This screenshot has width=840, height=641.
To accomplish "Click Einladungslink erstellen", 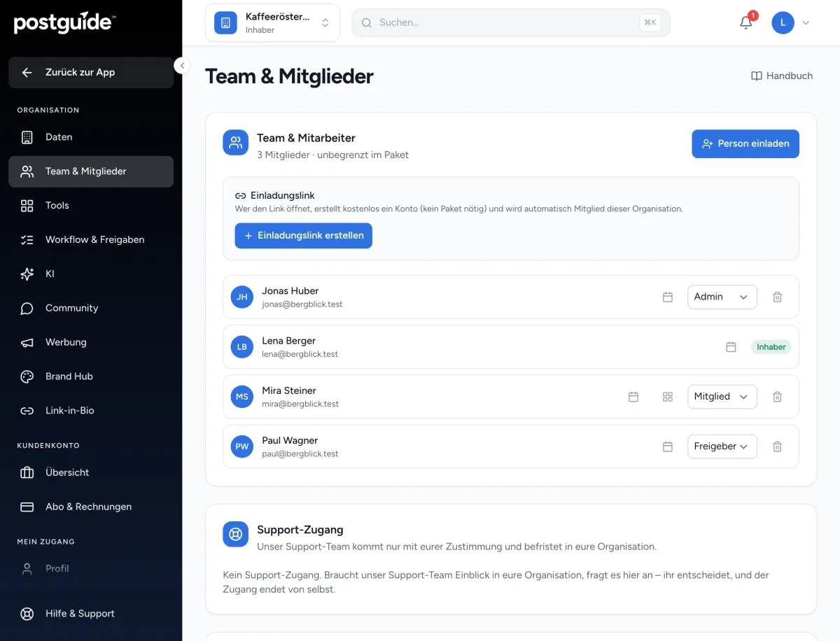I will [x=304, y=236].
